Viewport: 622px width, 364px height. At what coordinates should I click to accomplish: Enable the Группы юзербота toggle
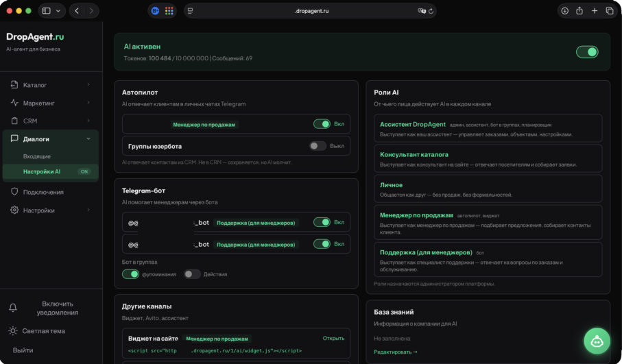pos(318,146)
